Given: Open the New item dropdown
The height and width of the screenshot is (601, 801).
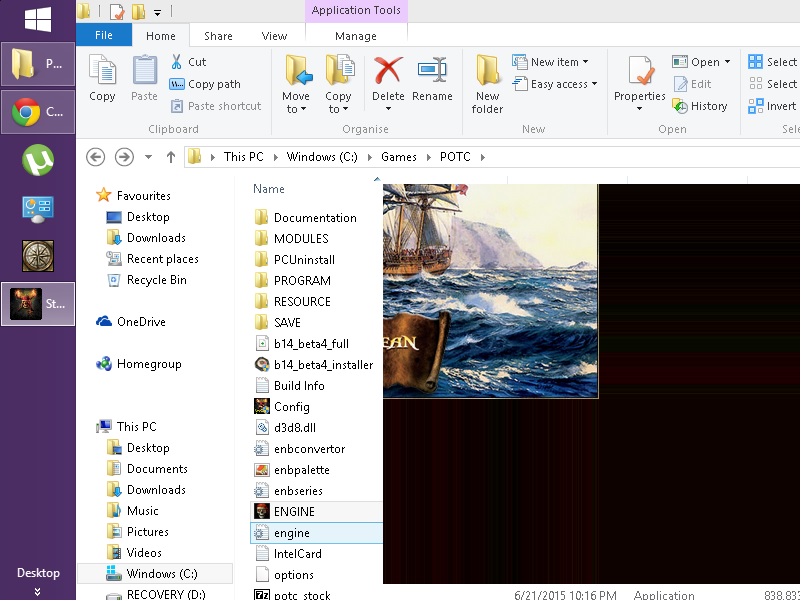Looking at the screenshot, I should point(550,62).
